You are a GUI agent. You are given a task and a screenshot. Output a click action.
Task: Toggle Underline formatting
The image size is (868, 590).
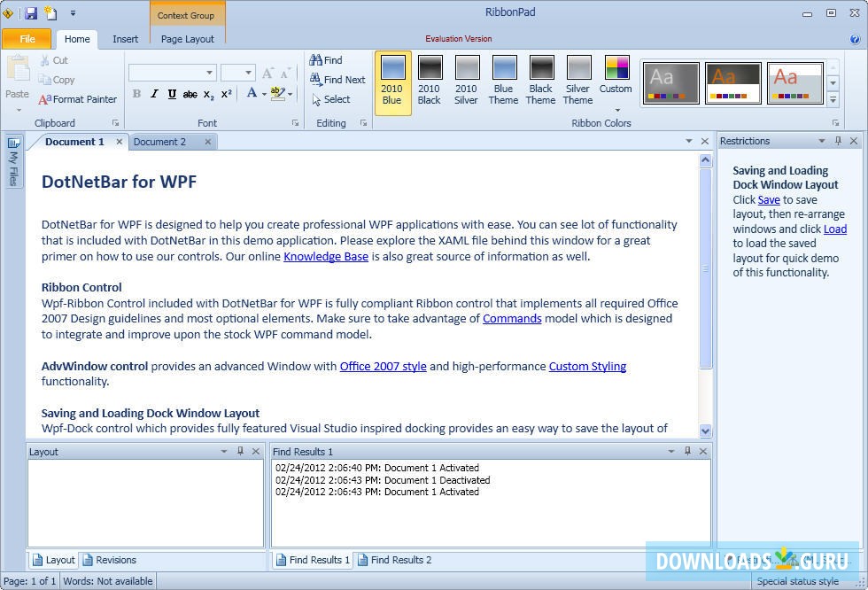click(172, 94)
